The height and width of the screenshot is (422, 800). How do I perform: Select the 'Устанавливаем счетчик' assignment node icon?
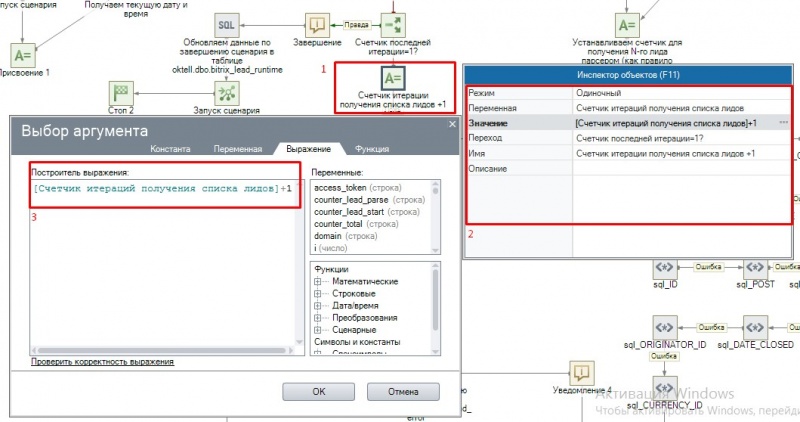click(x=627, y=25)
